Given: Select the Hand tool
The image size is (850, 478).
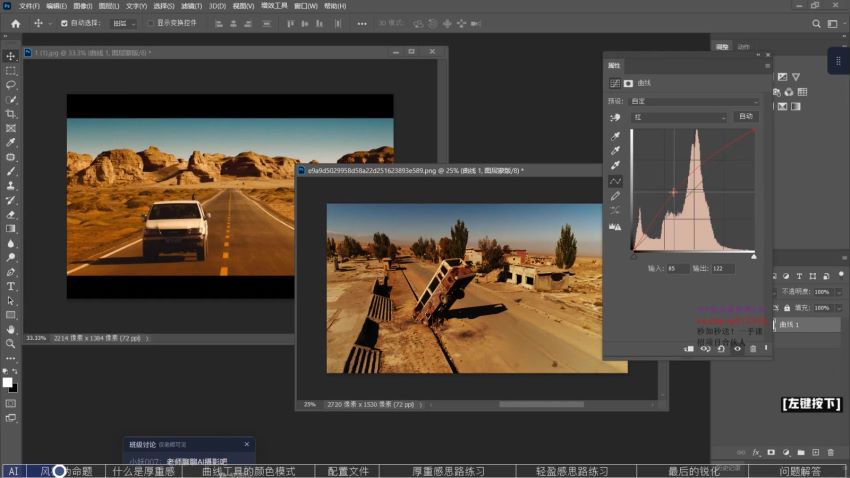Looking at the screenshot, I should click(10, 330).
